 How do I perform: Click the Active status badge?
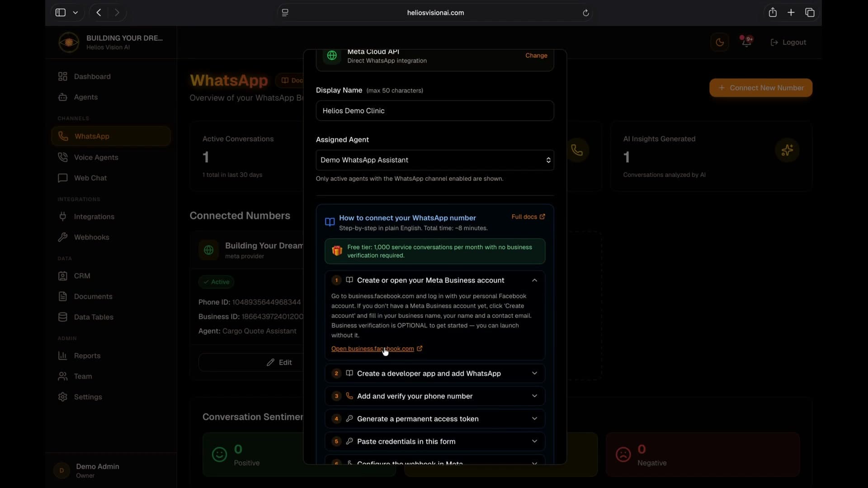[216, 282]
